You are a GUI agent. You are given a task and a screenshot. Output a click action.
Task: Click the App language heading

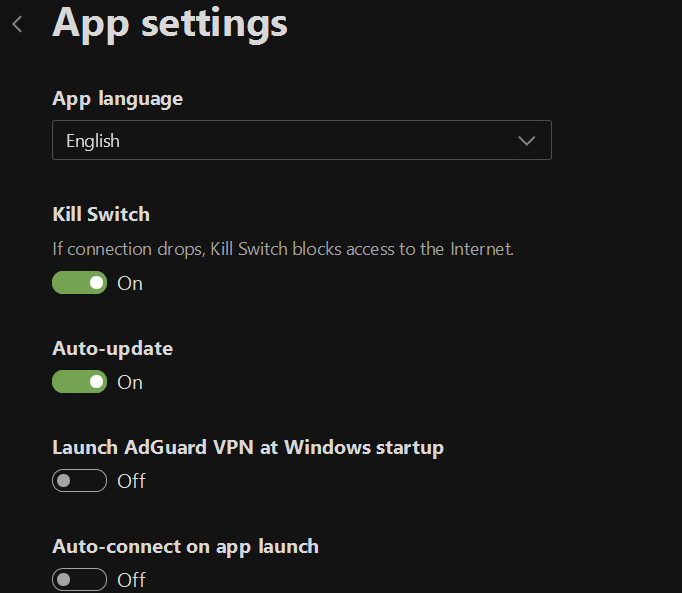click(117, 99)
